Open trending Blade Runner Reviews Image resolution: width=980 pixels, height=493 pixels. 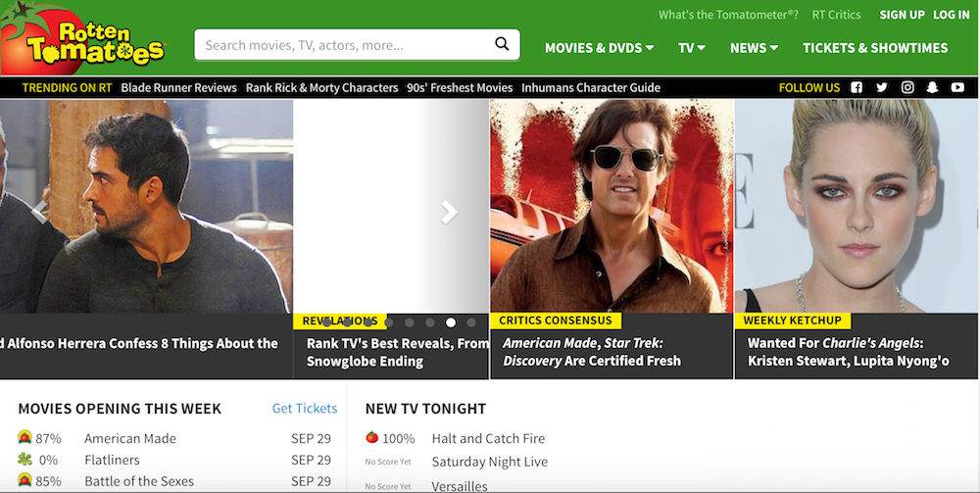coord(178,87)
